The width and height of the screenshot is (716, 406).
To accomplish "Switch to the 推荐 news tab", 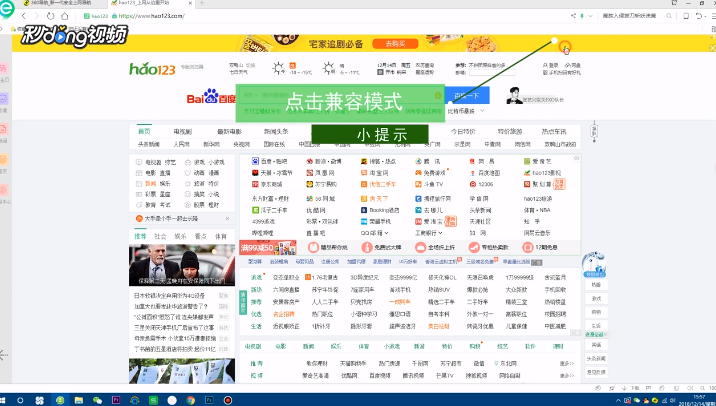I will click(140, 236).
